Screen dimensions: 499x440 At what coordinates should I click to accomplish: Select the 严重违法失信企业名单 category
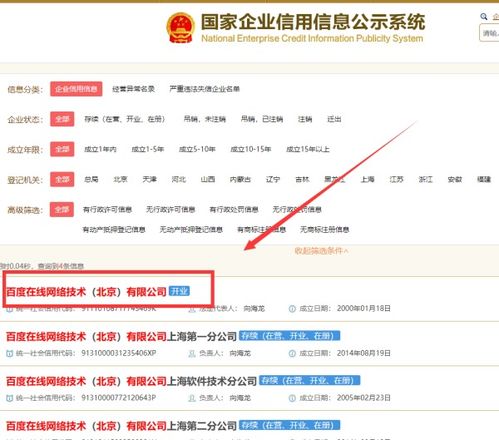204,89
